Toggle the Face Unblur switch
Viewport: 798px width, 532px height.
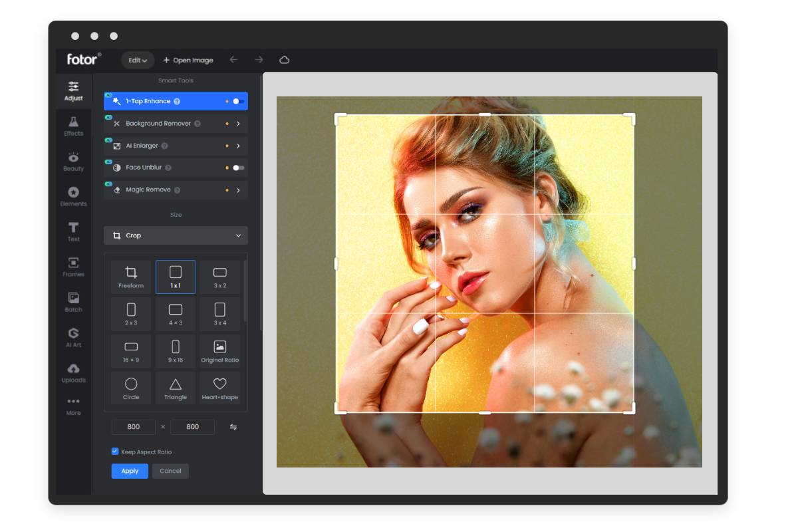(238, 168)
